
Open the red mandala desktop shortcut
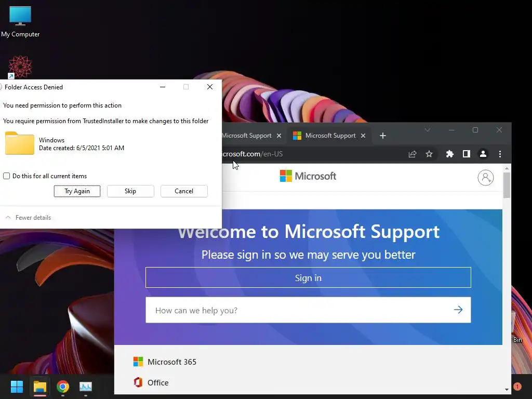20,67
